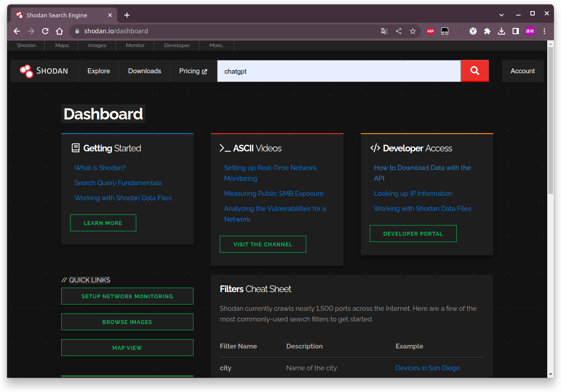Open the What is Shodan? link
This screenshot has width=561, height=392.
click(x=100, y=167)
